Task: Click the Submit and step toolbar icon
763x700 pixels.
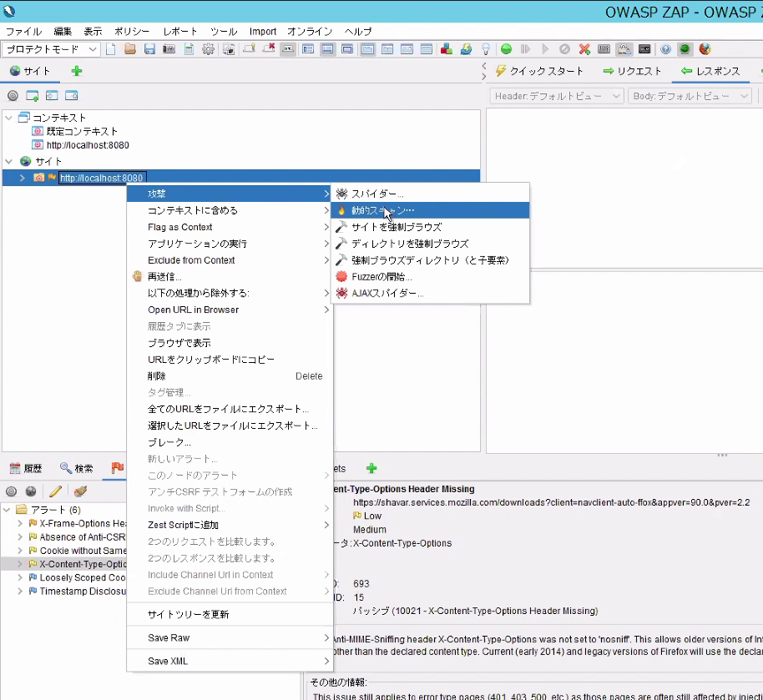Action: coord(526,49)
